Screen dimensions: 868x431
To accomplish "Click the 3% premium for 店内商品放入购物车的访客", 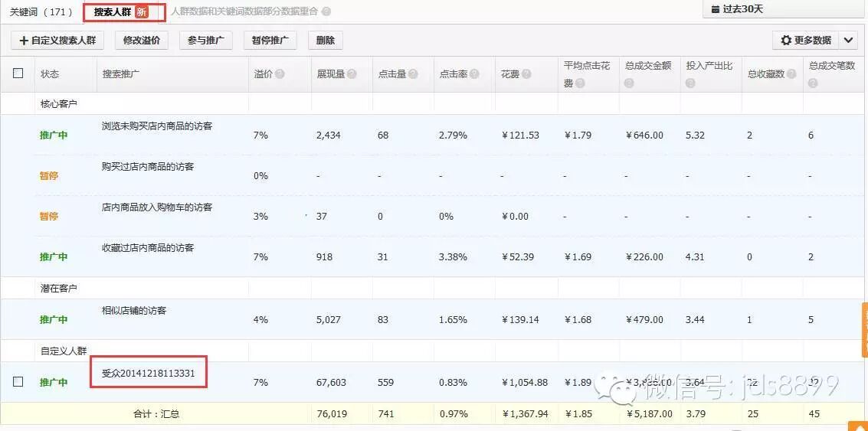I will [260, 217].
